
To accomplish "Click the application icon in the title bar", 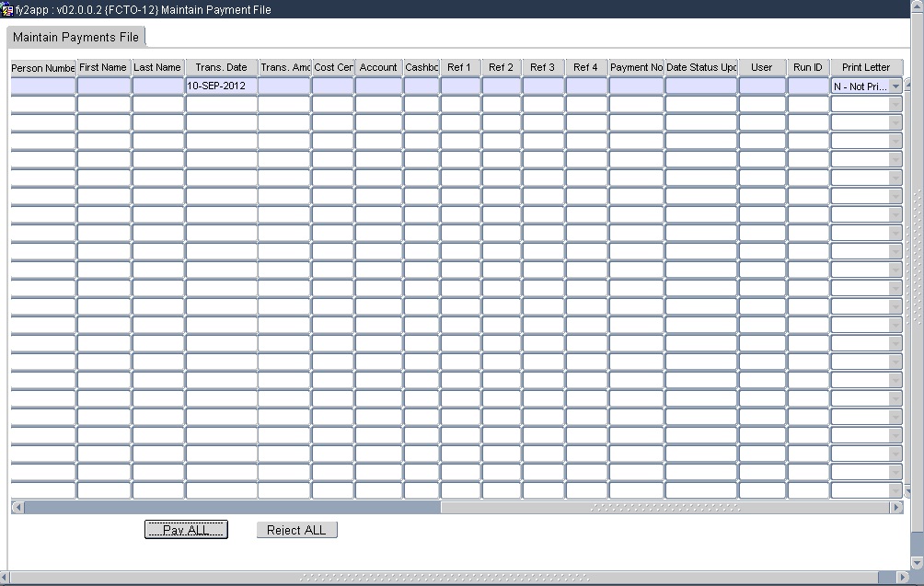I will tap(8, 9).
